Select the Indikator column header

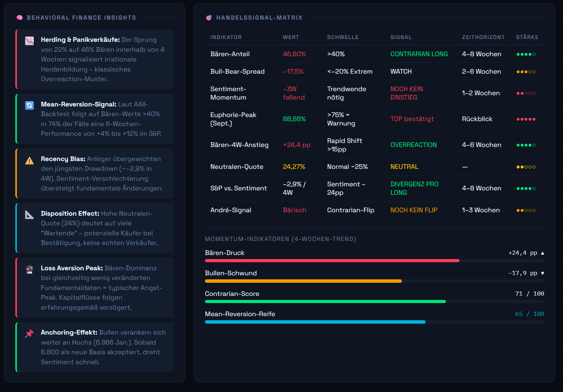pyautogui.click(x=226, y=37)
